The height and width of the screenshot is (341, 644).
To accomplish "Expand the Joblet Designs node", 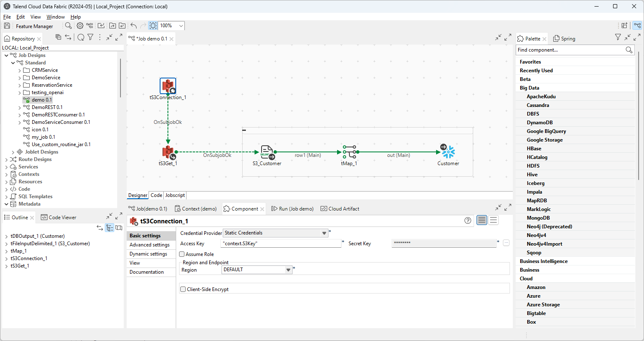I will click(x=13, y=152).
